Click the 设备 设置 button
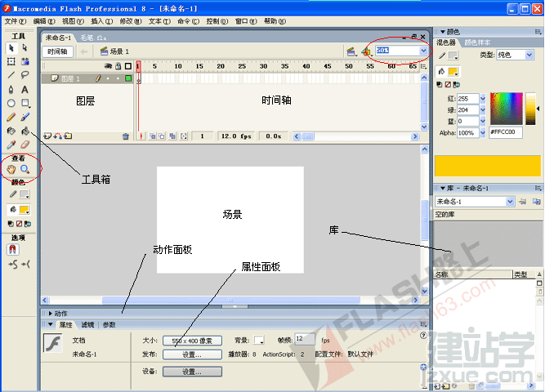The height and width of the screenshot is (392, 545). (192, 372)
